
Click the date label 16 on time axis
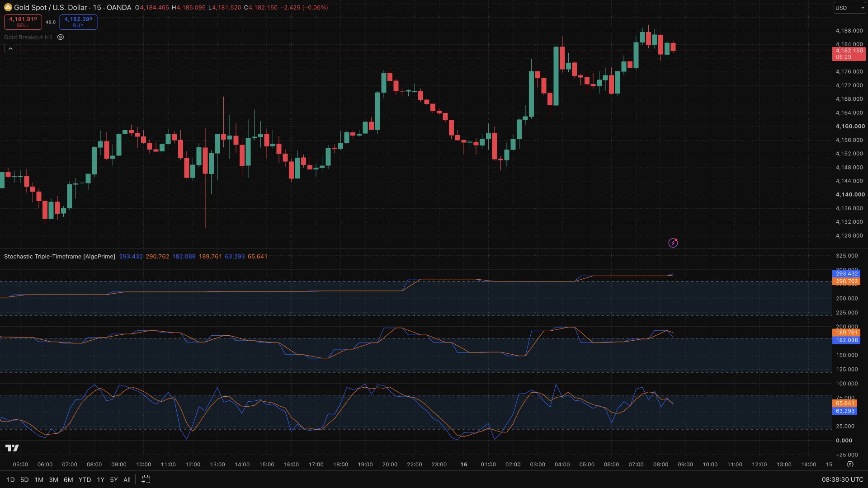tap(463, 464)
